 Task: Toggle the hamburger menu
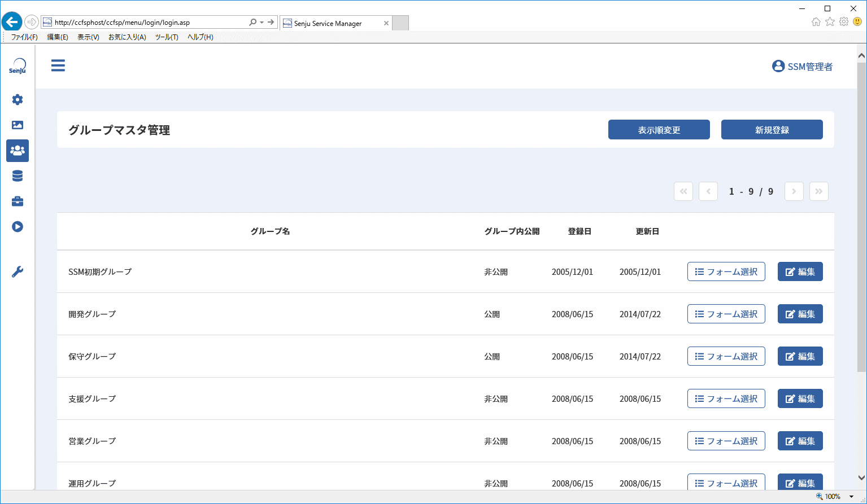point(58,65)
